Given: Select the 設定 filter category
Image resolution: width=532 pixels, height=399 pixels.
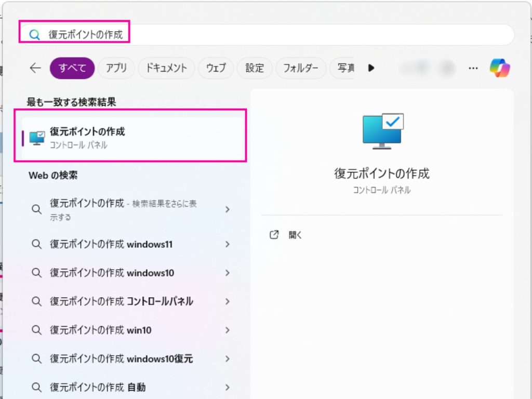Looking at the screenshot, I should click(254, 68).
